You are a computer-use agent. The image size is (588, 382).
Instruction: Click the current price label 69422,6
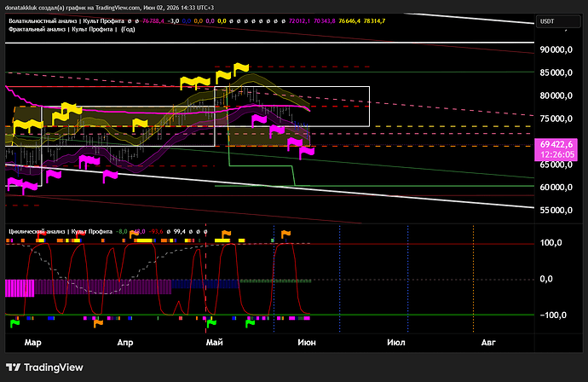coord(556,144)
